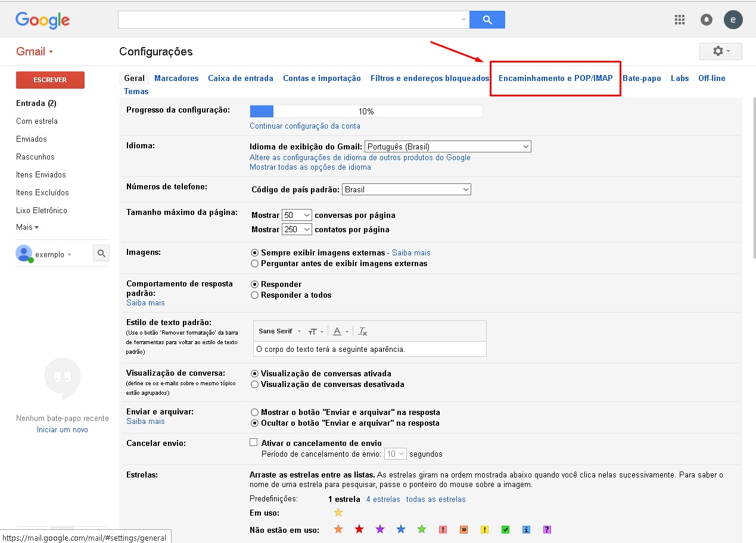Open the settings gear menu
The width and height of the screenshot is (756, 543).
[720, 51]
